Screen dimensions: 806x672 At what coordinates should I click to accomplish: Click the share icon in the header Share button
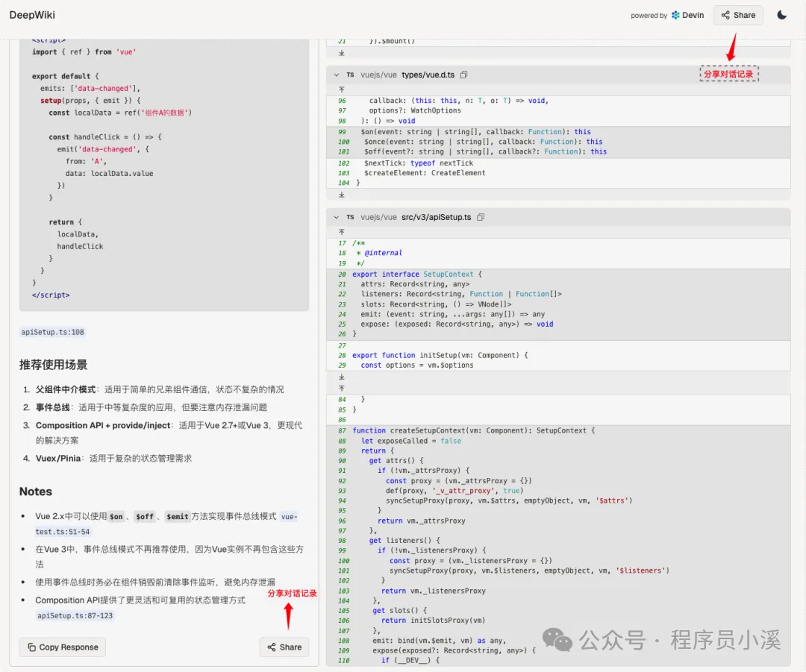coord(725,15)
